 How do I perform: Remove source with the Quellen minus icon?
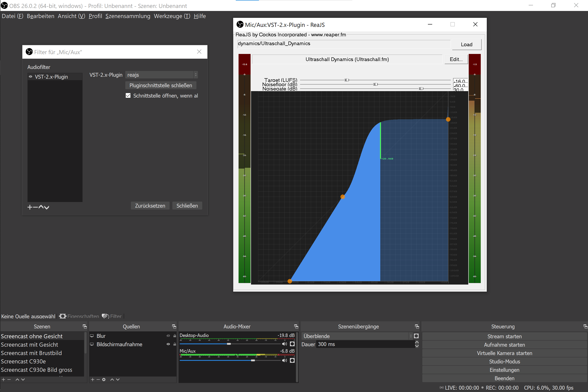point(98,380)
